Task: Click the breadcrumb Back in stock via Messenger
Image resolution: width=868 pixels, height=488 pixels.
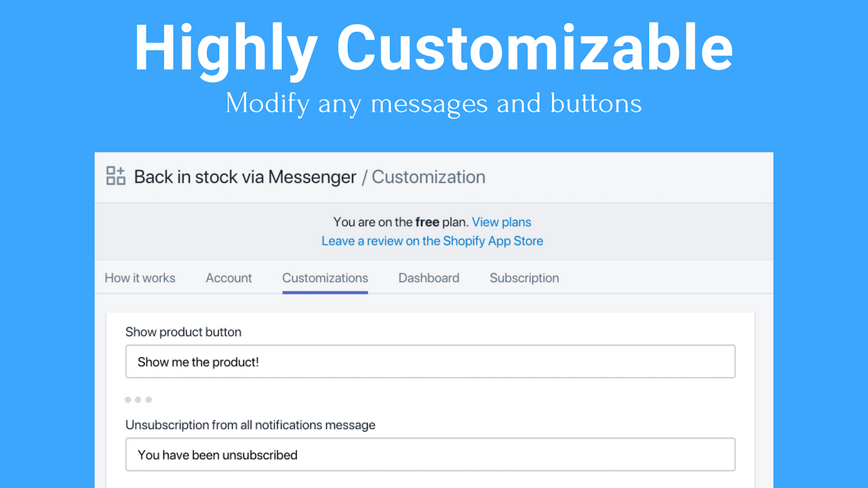Action: [245, 177]
